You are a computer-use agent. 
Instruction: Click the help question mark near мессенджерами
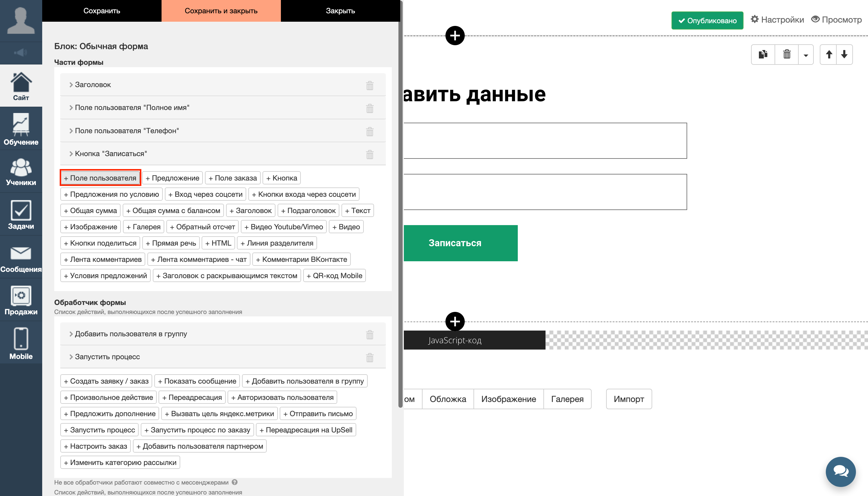click(x=234, y=482)
